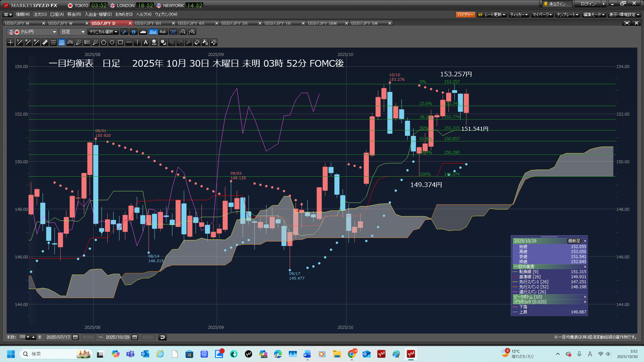Select the text annotation tool
The width and height of the screenshot is (644, 362).
click(146, 42)
